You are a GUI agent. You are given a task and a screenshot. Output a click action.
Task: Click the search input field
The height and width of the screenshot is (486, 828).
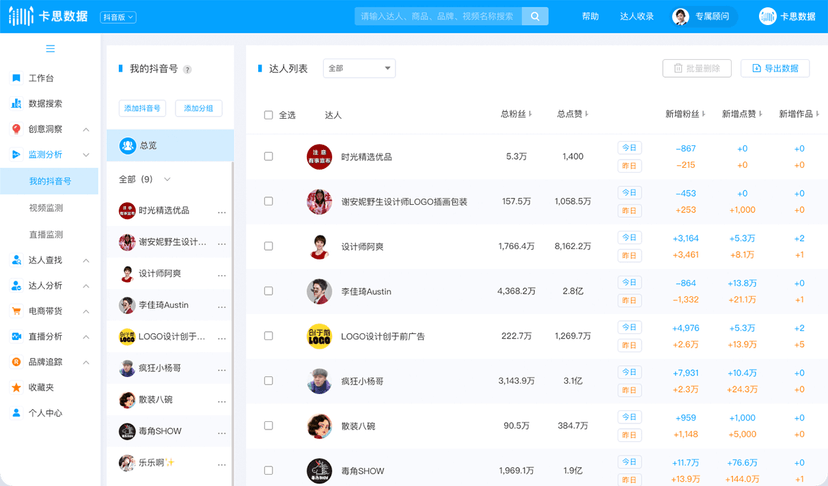pyautogui.click(x=438, y=16)
